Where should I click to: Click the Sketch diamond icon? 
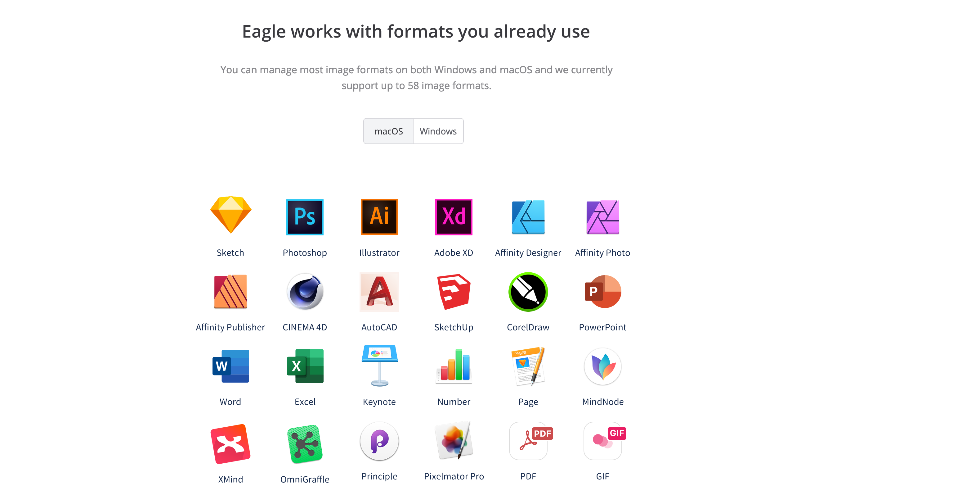[x=230, y=215]
